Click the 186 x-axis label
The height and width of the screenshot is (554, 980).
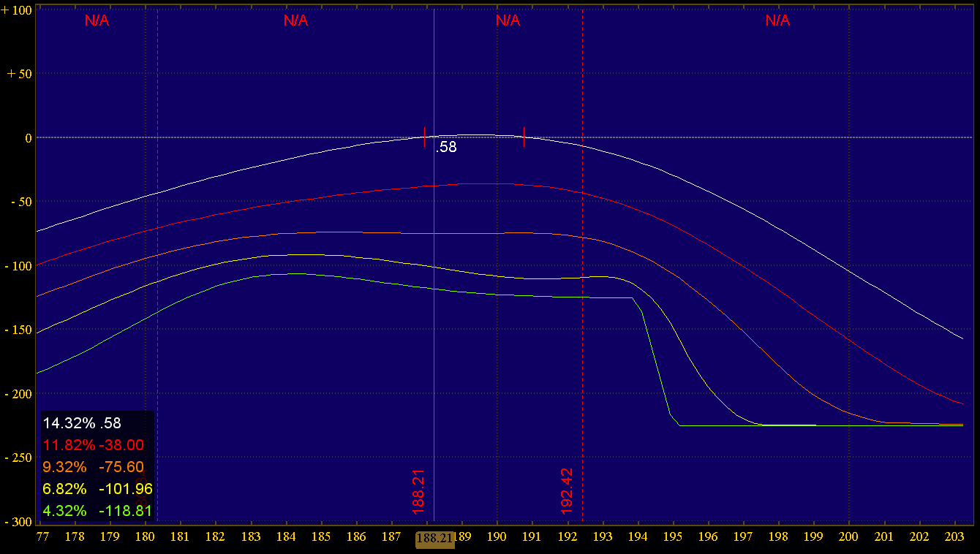pos(356,537)
